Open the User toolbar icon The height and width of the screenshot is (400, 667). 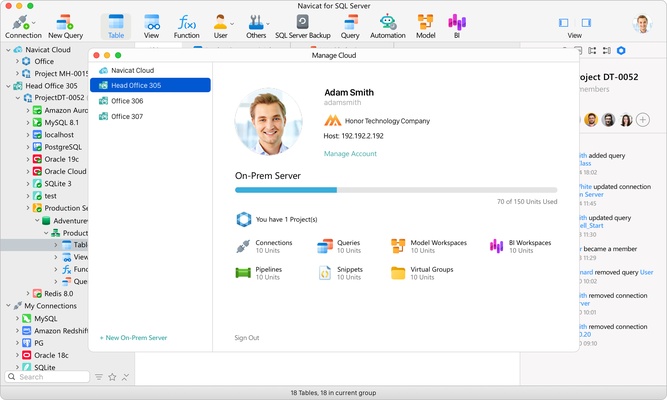click(x=220, y=26)
